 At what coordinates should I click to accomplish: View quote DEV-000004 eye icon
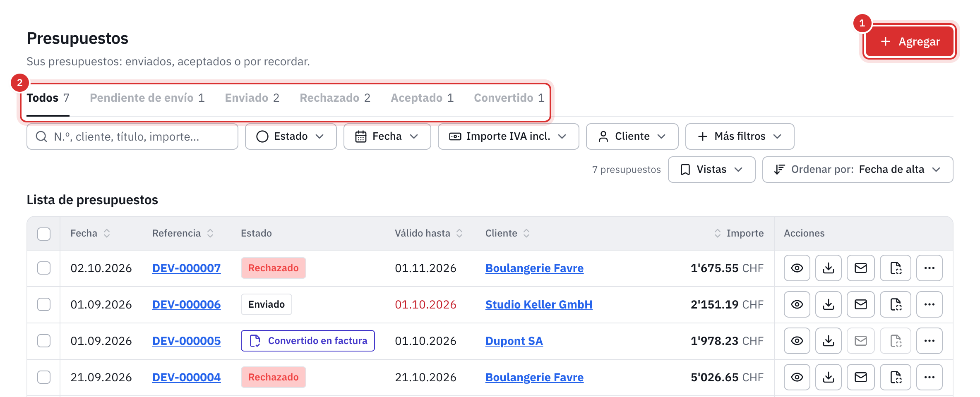point(797,377)
